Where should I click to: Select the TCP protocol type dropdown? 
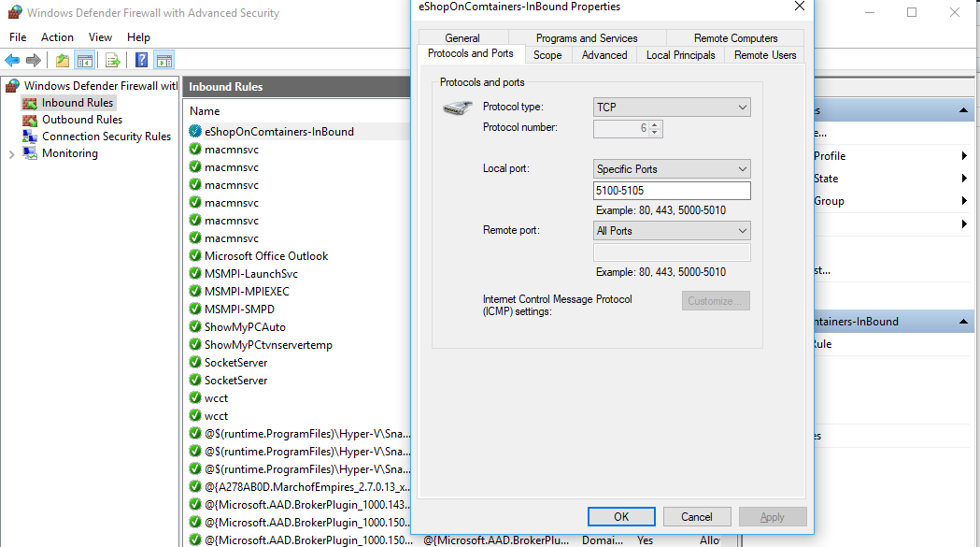click(x=671, y=107)
